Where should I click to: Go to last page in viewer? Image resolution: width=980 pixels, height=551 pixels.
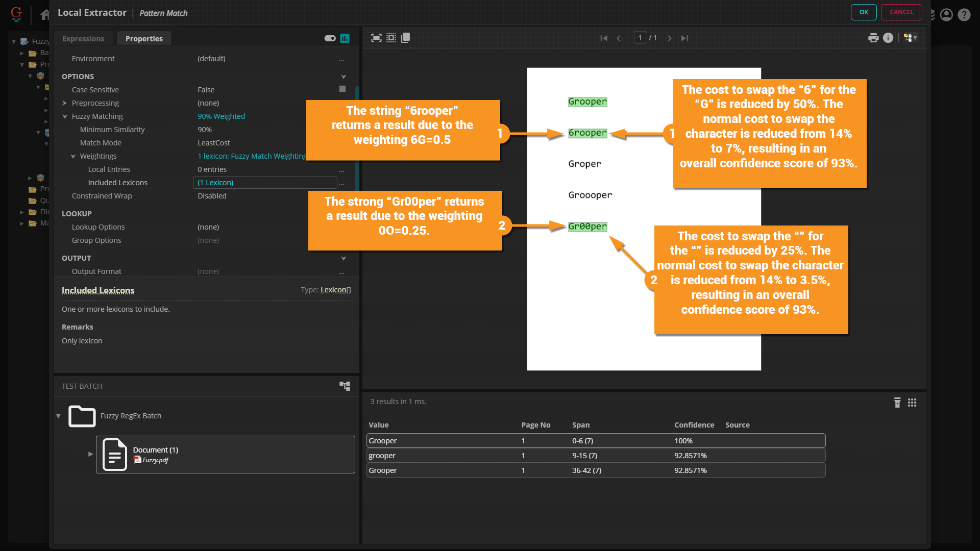(684, 38)
